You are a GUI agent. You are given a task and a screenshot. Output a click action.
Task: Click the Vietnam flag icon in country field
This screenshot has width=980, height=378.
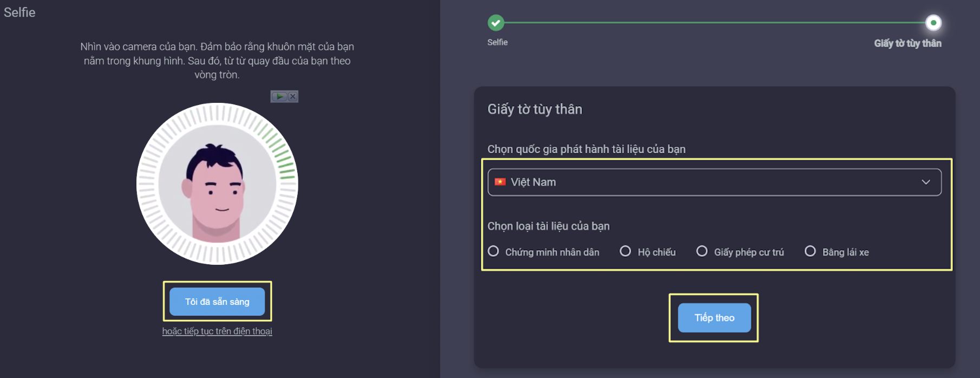(x=500, y=182)
